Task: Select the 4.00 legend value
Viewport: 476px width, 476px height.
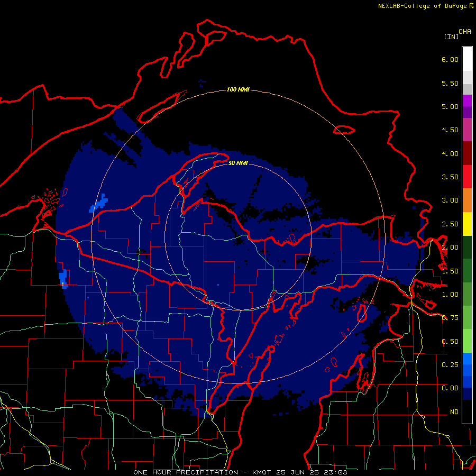Action: tap(450, 153)
